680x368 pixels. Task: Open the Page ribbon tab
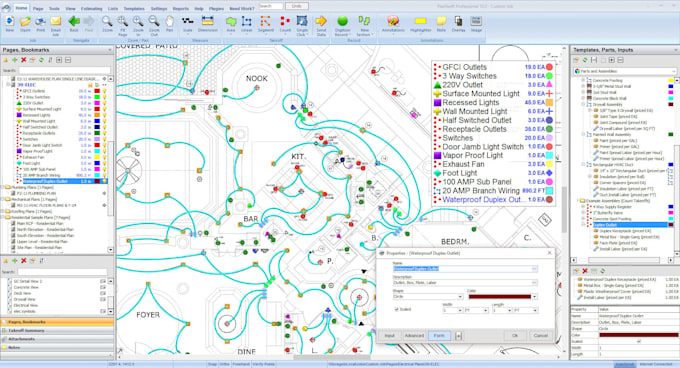click(38, 8)
